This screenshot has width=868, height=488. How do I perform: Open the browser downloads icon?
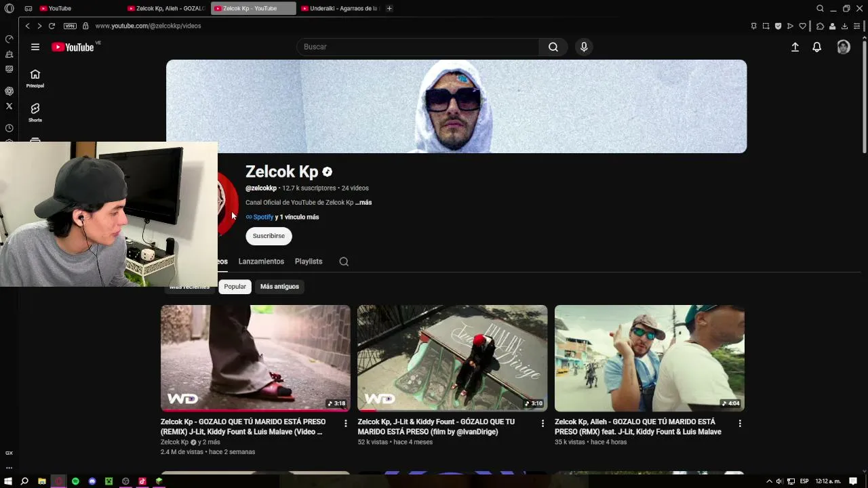tap(844, 26)
